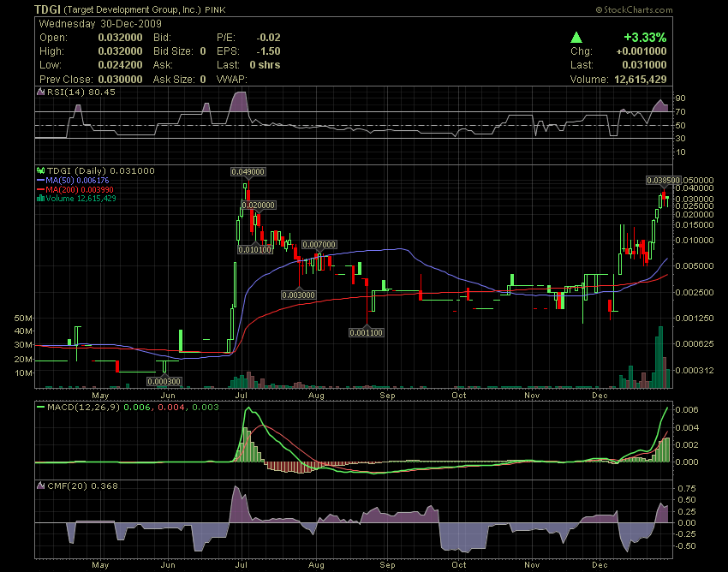Click the 0.010100 price marker
This screenshot has width=728, height=572.
tap(255, 250)
